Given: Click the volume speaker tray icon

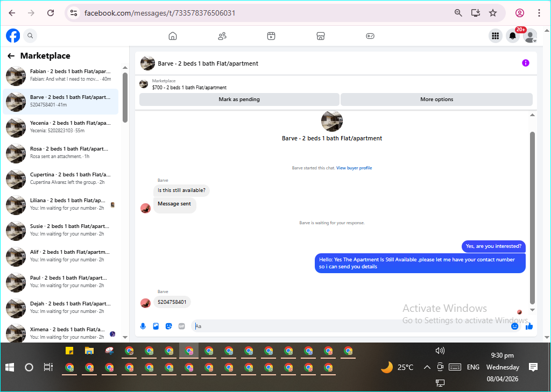Looking at the screenshot, I should (440, 351).
